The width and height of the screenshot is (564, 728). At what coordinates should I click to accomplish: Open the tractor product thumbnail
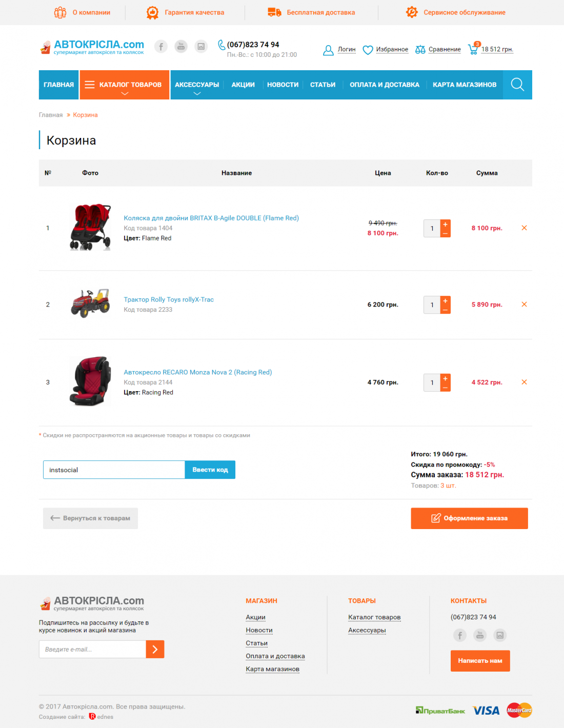pyautogui.click(x=90, y=303)
